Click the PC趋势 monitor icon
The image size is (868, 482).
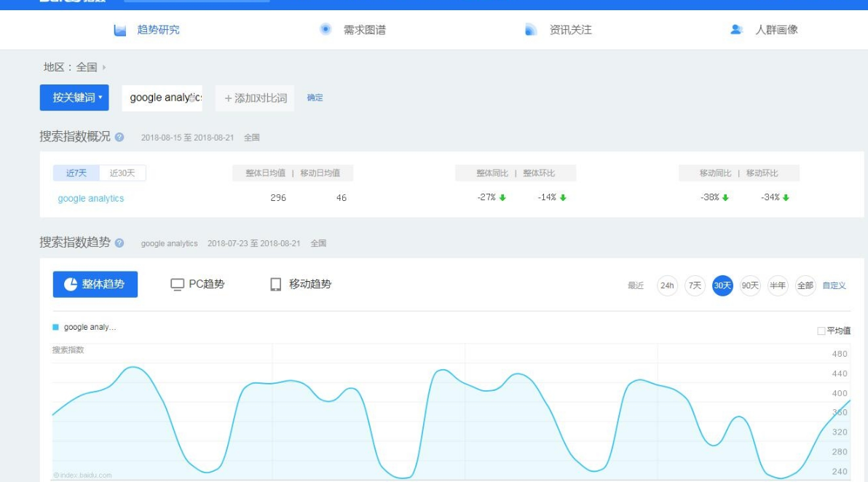[x=177, y=285]
